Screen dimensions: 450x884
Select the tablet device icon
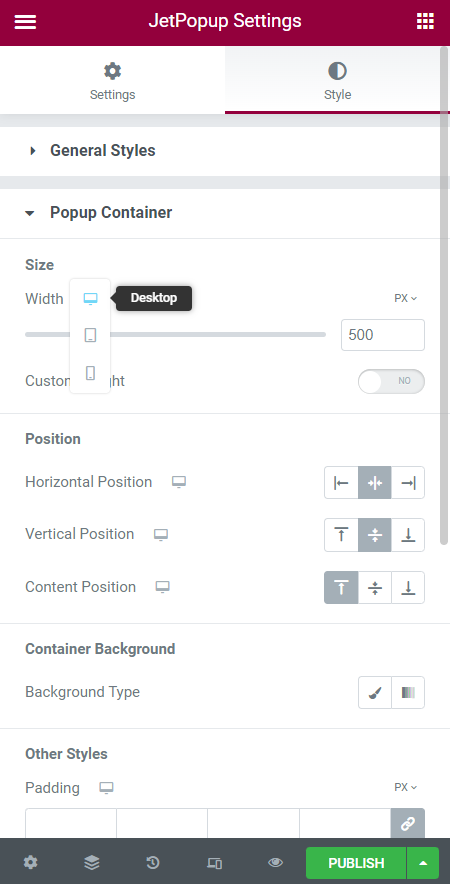click(x=90, y=335)
